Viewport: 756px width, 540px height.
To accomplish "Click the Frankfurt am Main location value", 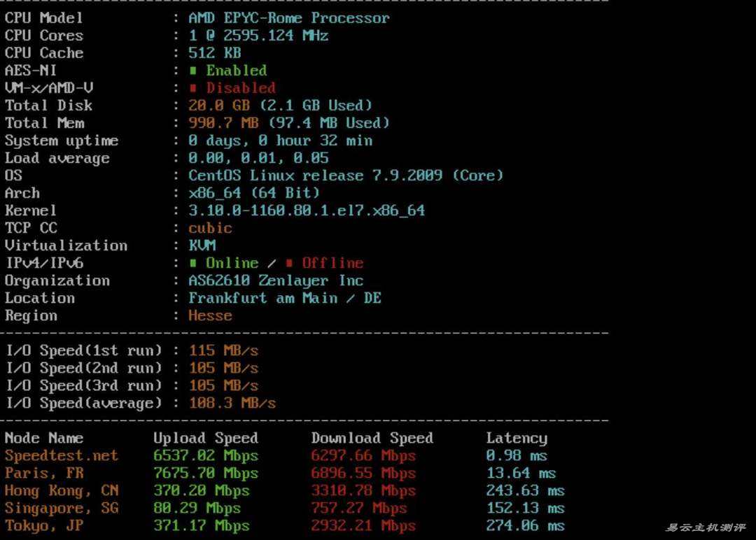I will click(284, 298).
